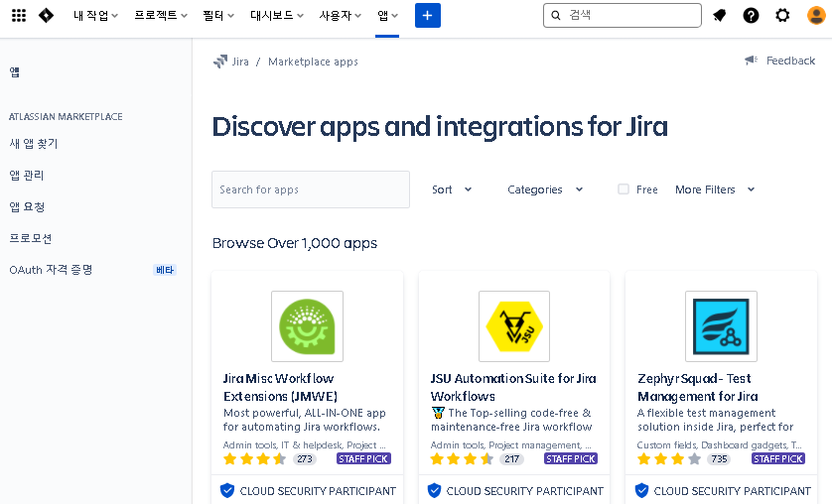This screenshot has width=832, height=504.
Task: Click the STAFF PICK badge on JMWE card
Action: (x=363, y=459)
